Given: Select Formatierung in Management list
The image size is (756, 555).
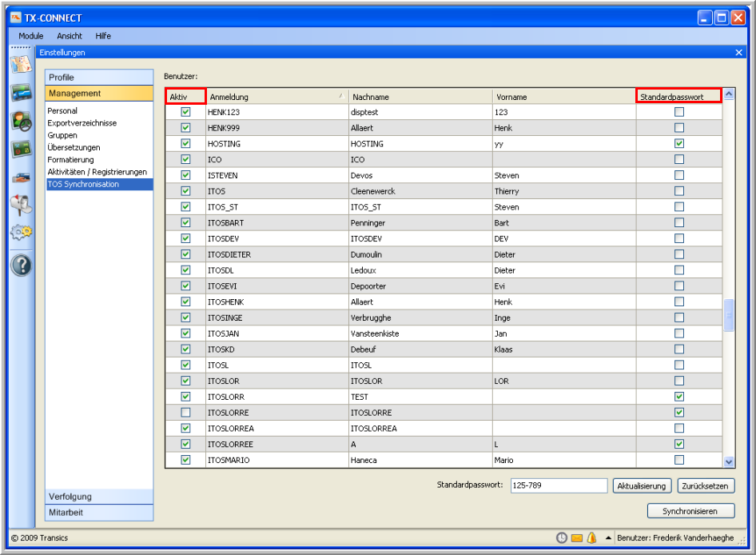Looking at the screenshot, I should (70, 160).
